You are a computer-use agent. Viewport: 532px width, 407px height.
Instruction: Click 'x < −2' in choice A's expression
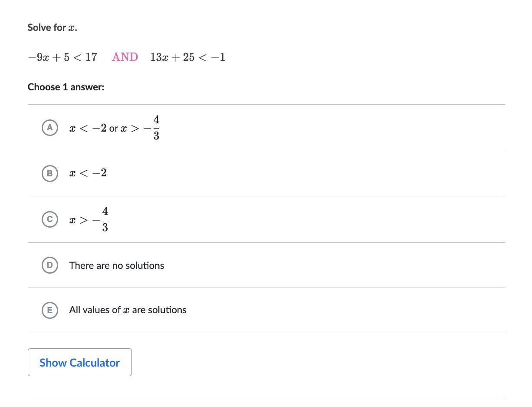coord(88,129)
